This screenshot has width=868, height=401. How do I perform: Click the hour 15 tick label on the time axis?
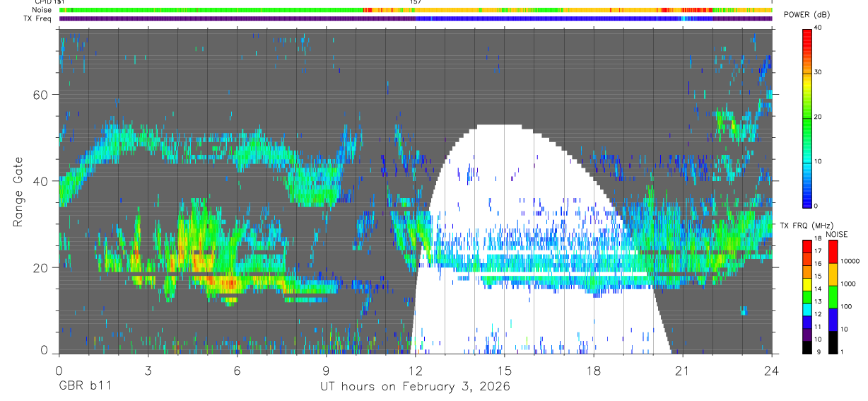504,370
